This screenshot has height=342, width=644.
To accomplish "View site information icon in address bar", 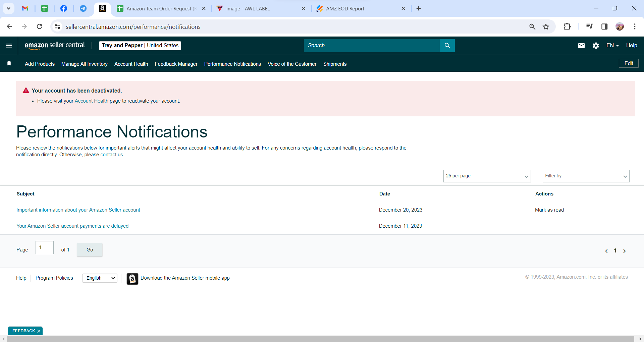I will point(58,26).
